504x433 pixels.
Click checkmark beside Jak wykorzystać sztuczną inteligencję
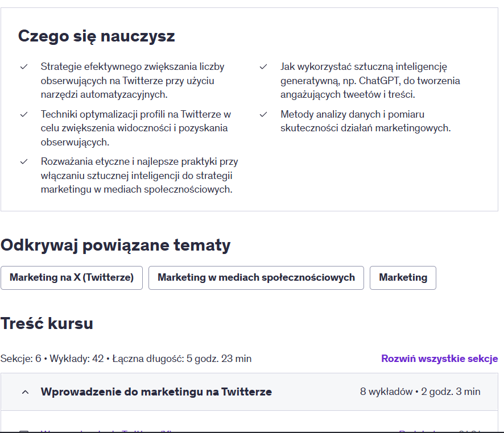coord(263,66)
